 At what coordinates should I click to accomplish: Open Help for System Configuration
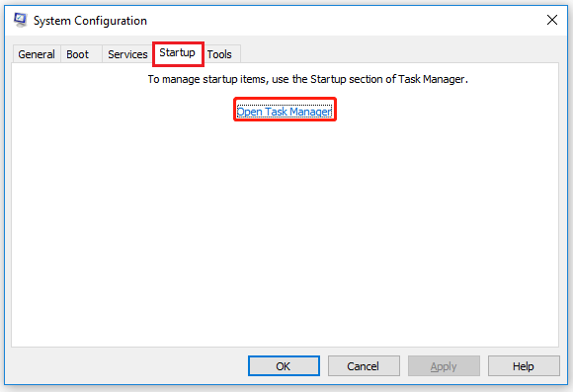click(x=524, y=366)
